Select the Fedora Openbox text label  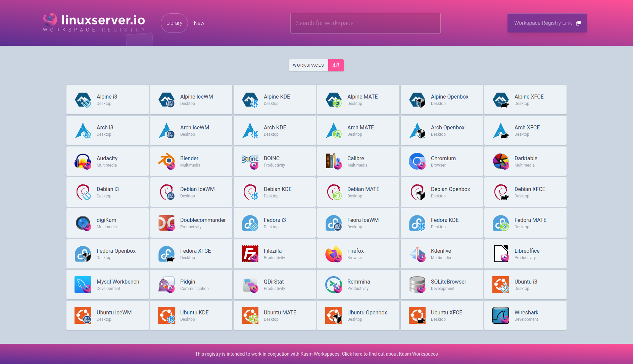(x=116, y=251)
